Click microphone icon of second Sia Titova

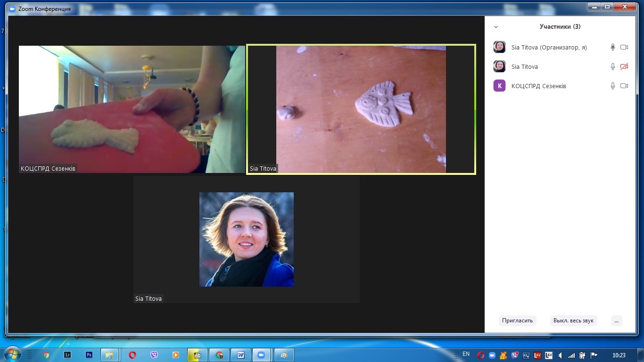(613, 66)
